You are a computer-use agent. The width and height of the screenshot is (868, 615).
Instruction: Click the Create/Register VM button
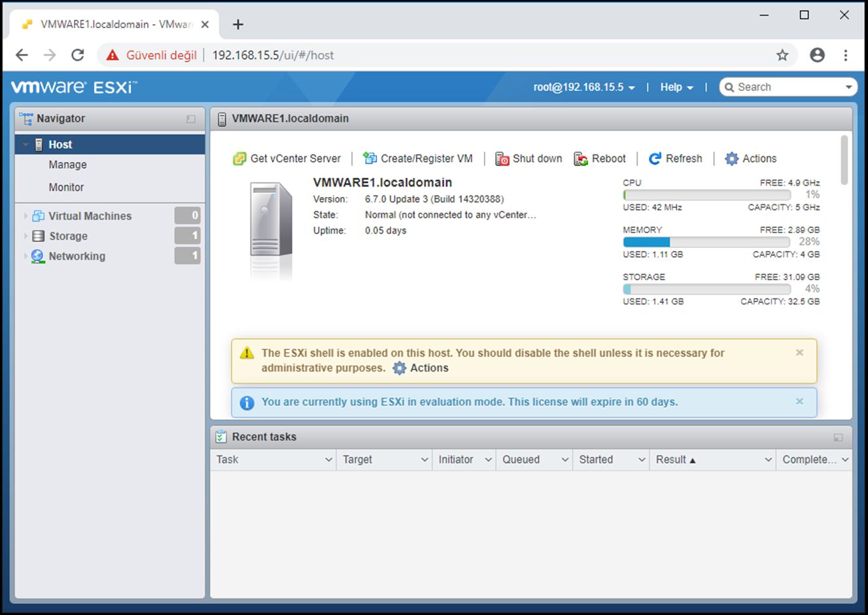click(418, 158)
